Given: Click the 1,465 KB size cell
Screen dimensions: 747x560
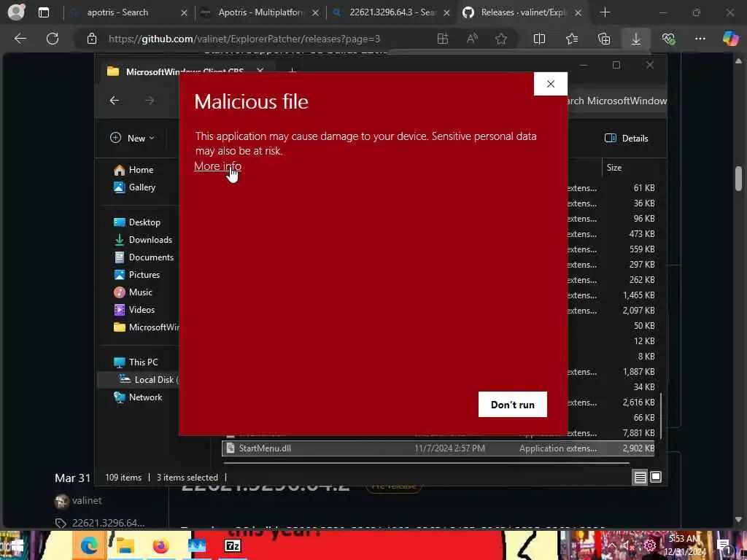Looking at the screenshot, I should (638, 295).
